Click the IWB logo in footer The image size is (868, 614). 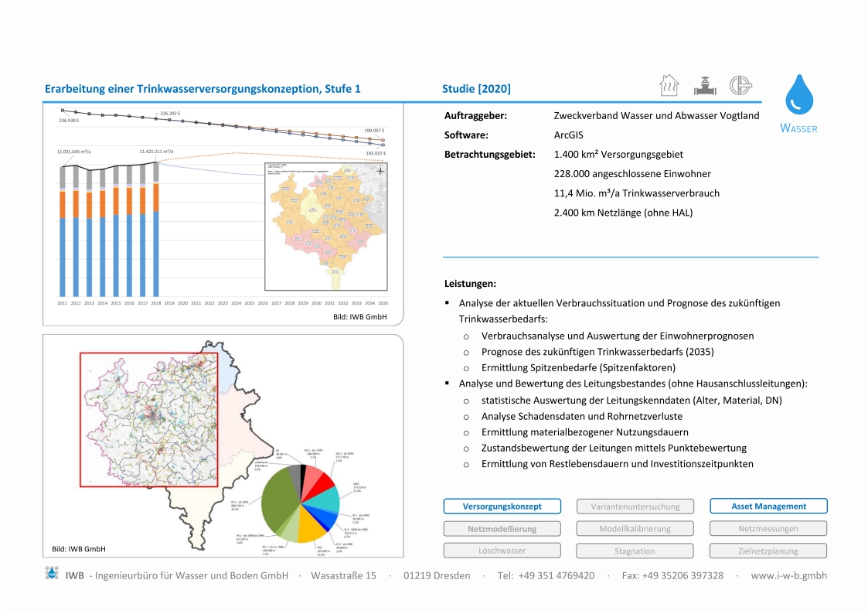point(52,575)
